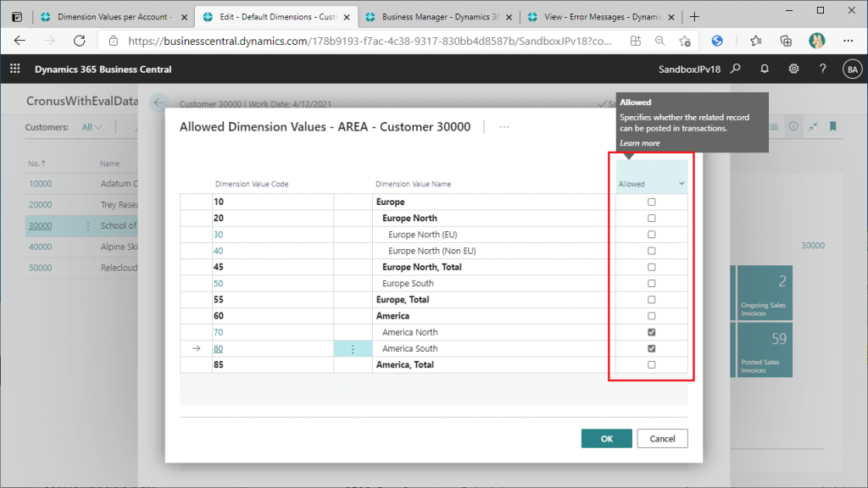Screen dimensions: 868x488
Task: Open row actions for America South row
Action: click(353, 348)
